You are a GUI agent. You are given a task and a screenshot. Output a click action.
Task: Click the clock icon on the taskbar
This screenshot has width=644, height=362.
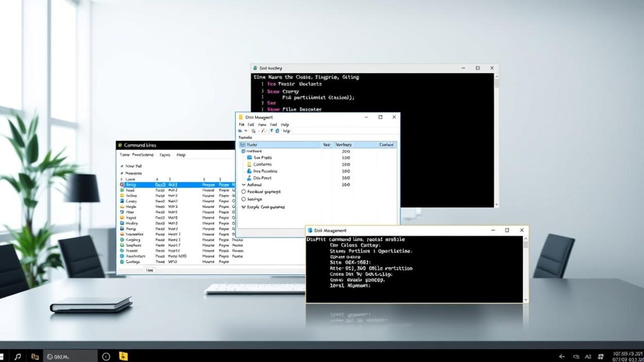[x=106, y=356]
